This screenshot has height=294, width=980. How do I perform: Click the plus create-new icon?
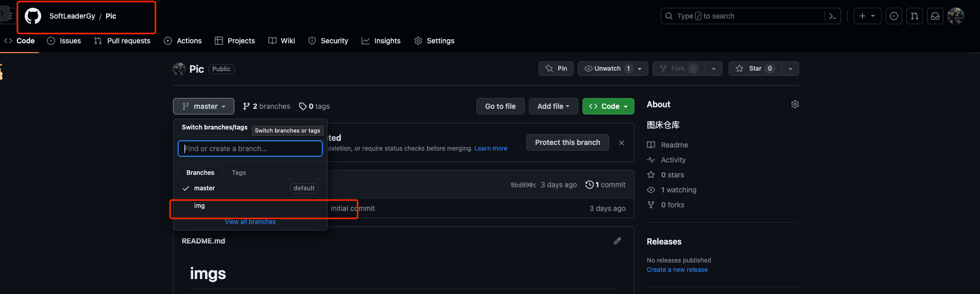[863, 16]
